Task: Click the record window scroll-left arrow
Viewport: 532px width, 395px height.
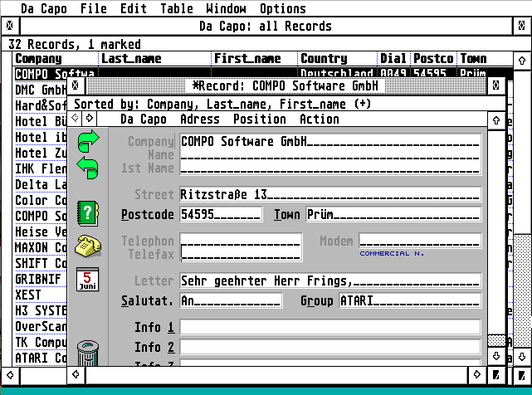Action: (76, 374)
